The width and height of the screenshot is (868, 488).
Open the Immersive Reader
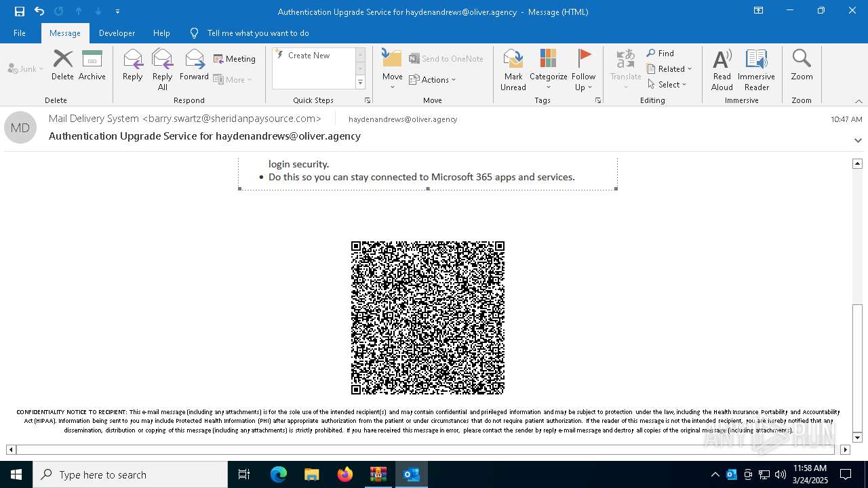click(756, 70)
